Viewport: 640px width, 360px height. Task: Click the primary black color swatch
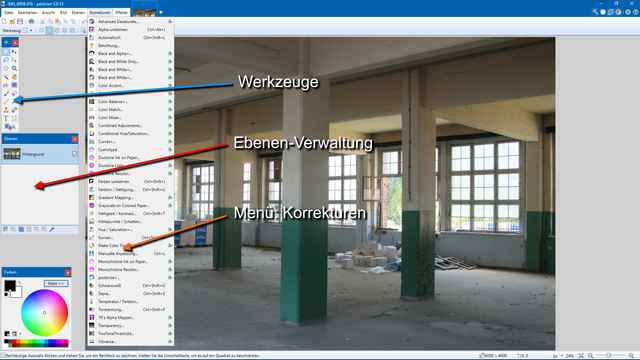click(9, 285)
